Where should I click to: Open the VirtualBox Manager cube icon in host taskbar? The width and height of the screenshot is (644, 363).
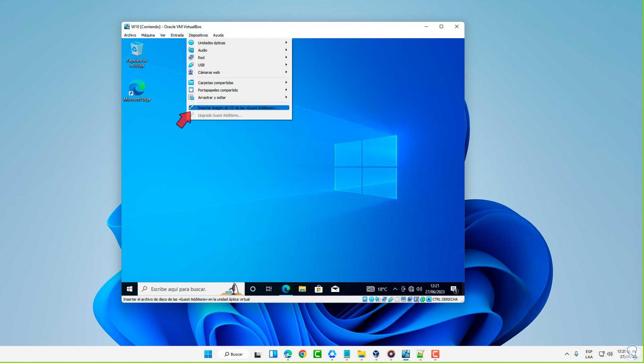tap(376, 354)
